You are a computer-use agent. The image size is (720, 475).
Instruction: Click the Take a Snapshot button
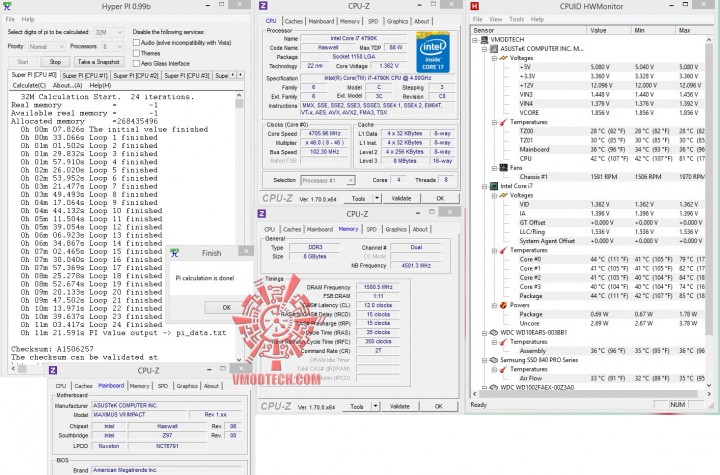click(x=98, y=62)
